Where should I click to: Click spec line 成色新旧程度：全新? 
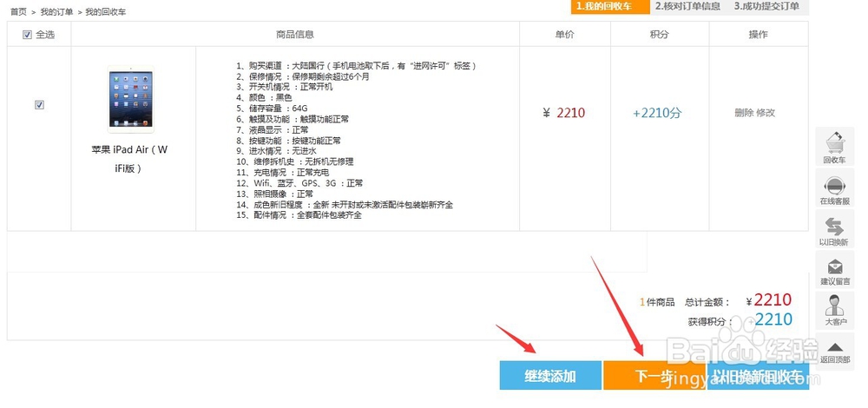pos(345,205)
